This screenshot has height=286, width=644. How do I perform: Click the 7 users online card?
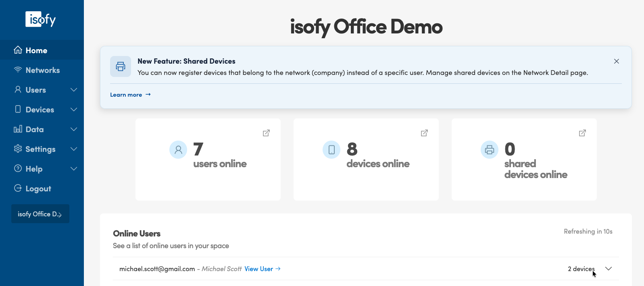(x=208, y=160)
